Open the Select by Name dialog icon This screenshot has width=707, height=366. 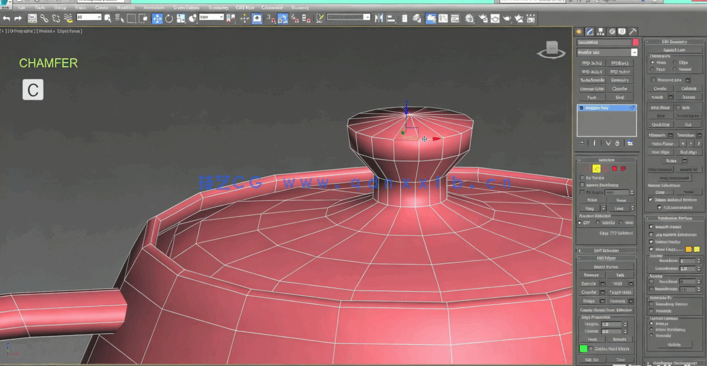click(x=119, y=18)
